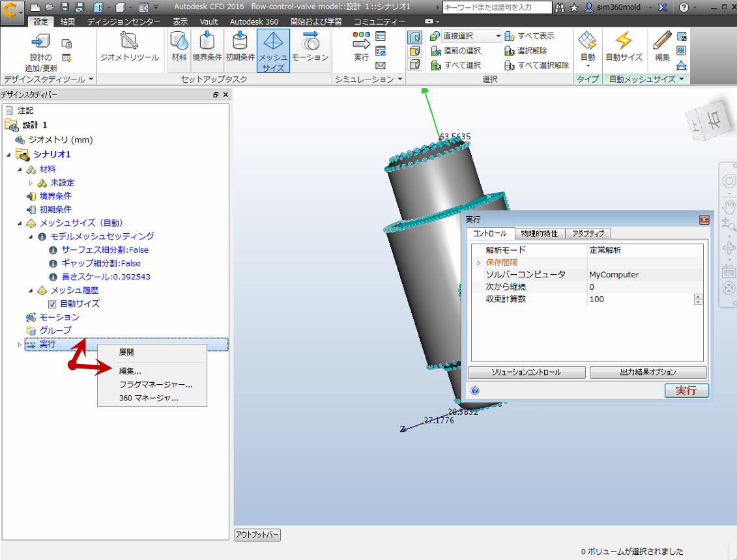Click the binoculars search icon
The width and height of the screenshot is (737, 560).
(559, 8)
